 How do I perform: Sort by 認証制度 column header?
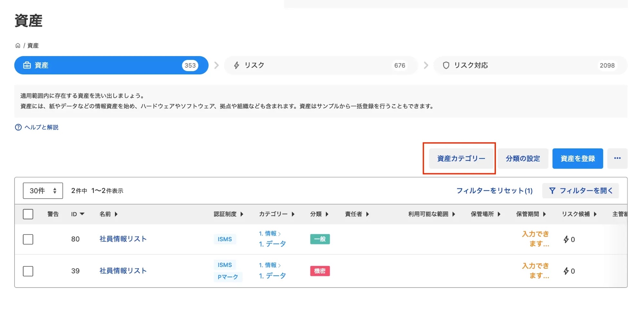point(229,214)
